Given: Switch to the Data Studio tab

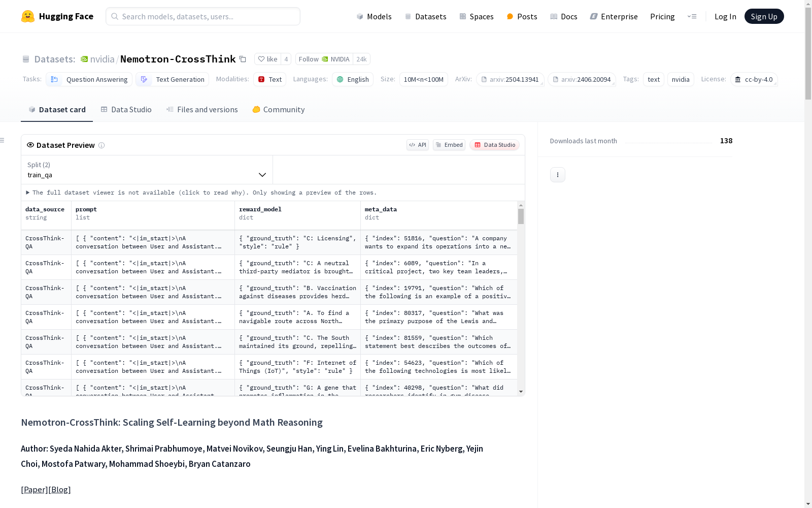Looking at the screenshot, I should pyautogui.click(x=126, y=110).
